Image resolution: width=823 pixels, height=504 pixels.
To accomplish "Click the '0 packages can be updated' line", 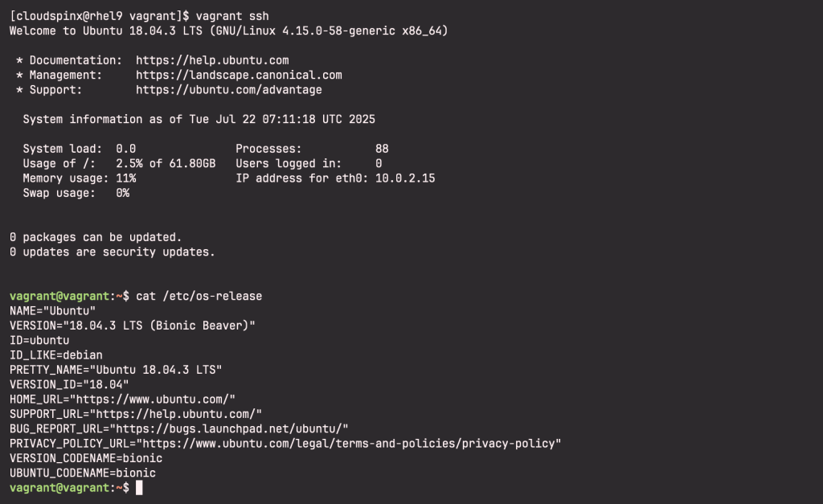I will click(x=96, y=237).
